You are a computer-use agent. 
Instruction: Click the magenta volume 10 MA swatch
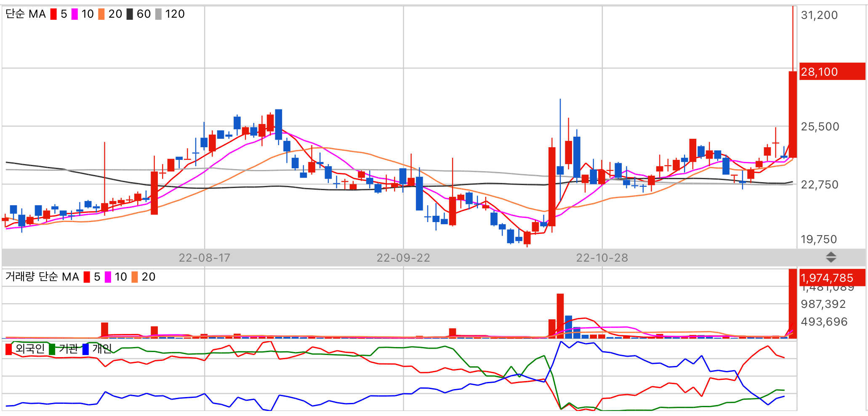108,277
